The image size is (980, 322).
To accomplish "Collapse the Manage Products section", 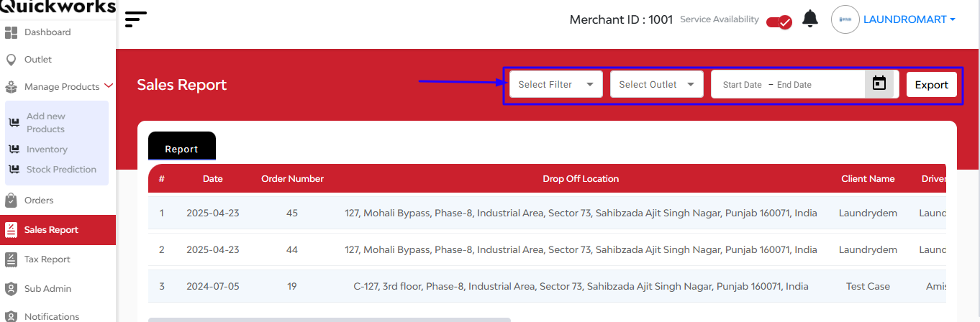I will click(x=109, y=86).
